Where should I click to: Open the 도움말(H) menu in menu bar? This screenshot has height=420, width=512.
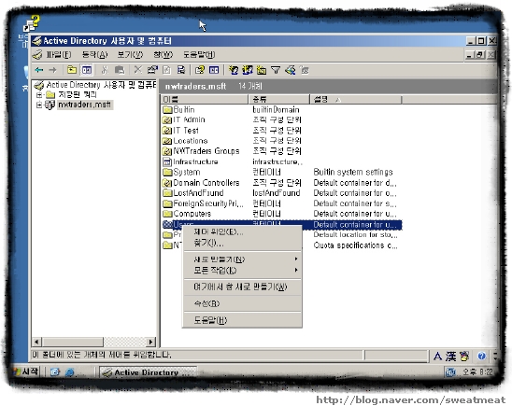click(199, 54)
